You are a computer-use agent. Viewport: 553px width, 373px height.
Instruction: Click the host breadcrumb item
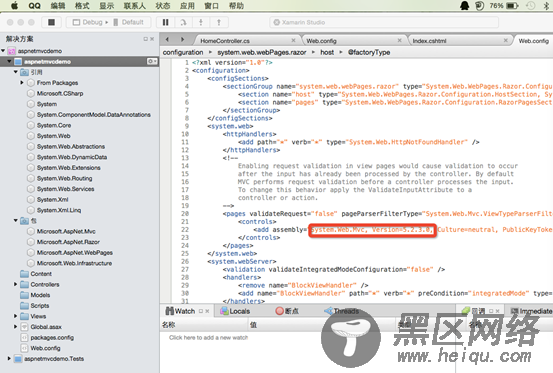click(327, 52)
